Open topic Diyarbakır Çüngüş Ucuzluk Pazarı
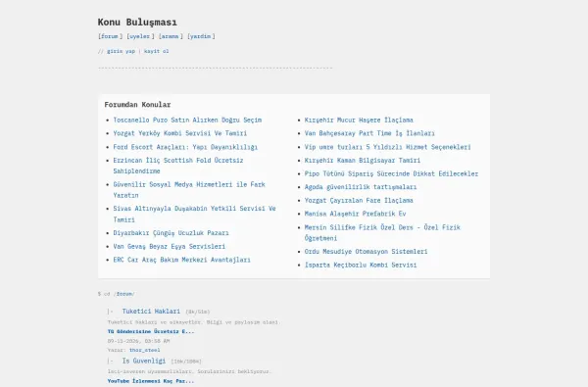588x387 pixels. 171,233
